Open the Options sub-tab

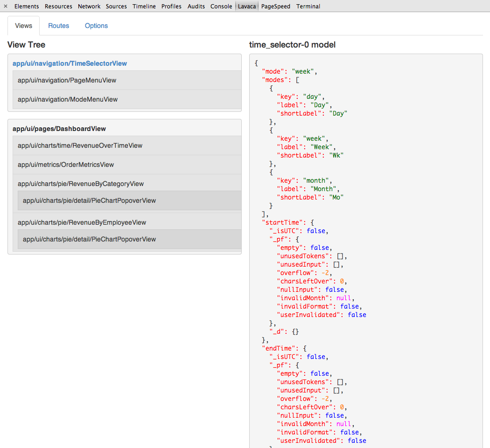coord(96,26)
